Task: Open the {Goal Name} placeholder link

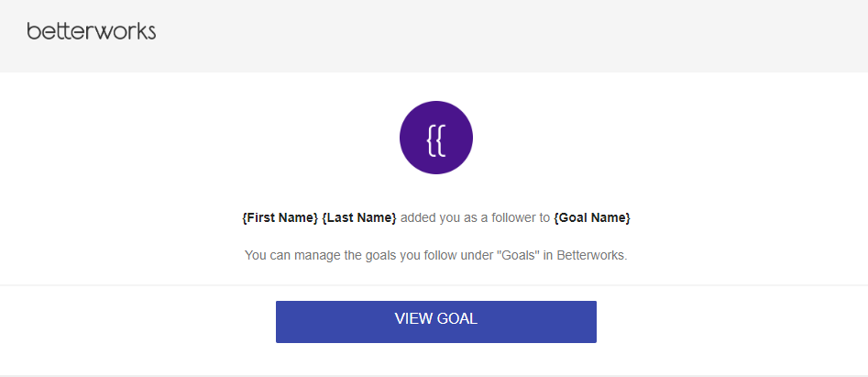Action: [x=592, y=218]
